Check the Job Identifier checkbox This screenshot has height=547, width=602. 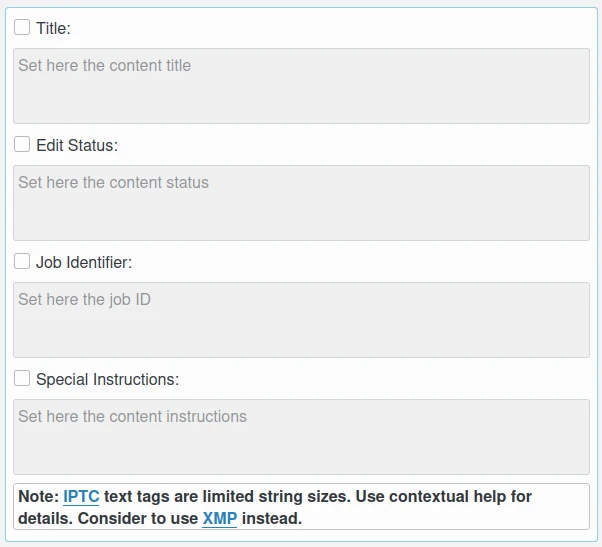(x=22, y=262)
